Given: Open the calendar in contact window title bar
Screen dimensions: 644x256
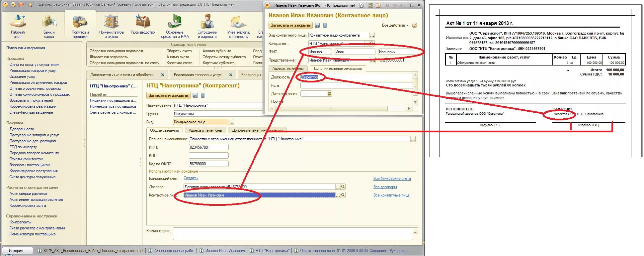Looking at the screenshot, I should click(378, 5).
